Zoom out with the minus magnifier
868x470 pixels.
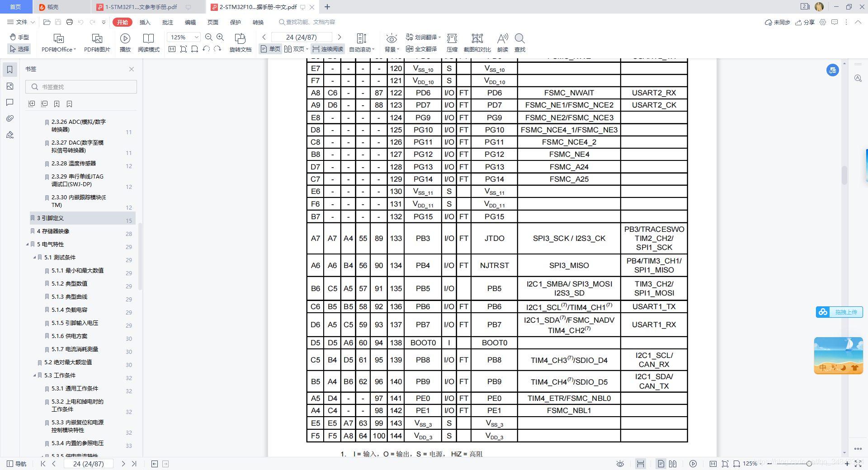(x=209, y=37)
